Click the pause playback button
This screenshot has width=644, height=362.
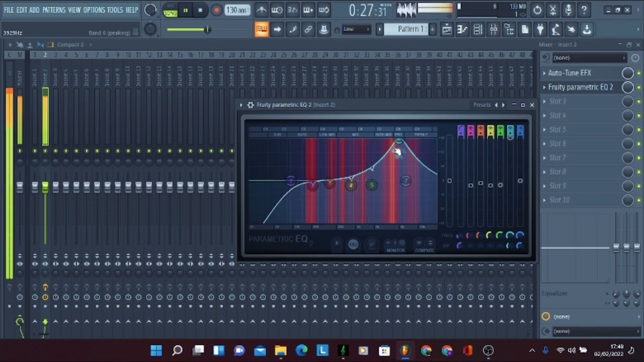[x=186, y=10]
